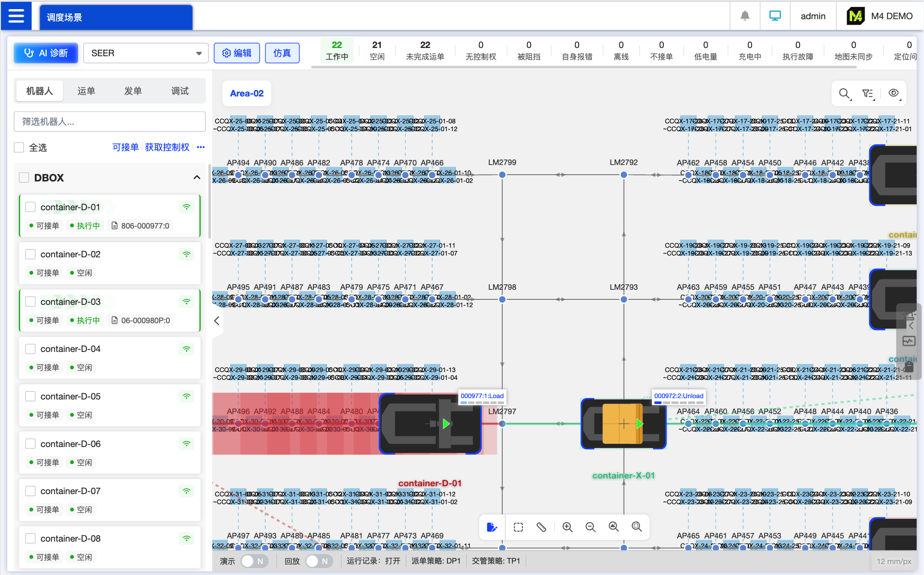Image resolution: width=924 pixels, height=575 pixels.
Task: Collapse the left robot panel arrow
Action: 217,321
